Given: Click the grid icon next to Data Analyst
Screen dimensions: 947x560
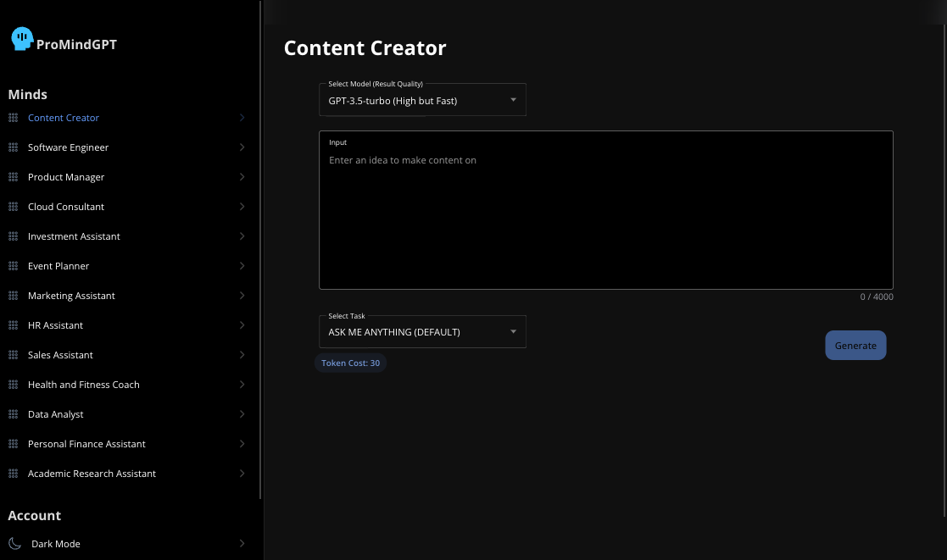Looking at the screenshot, I should pos(13,414).
